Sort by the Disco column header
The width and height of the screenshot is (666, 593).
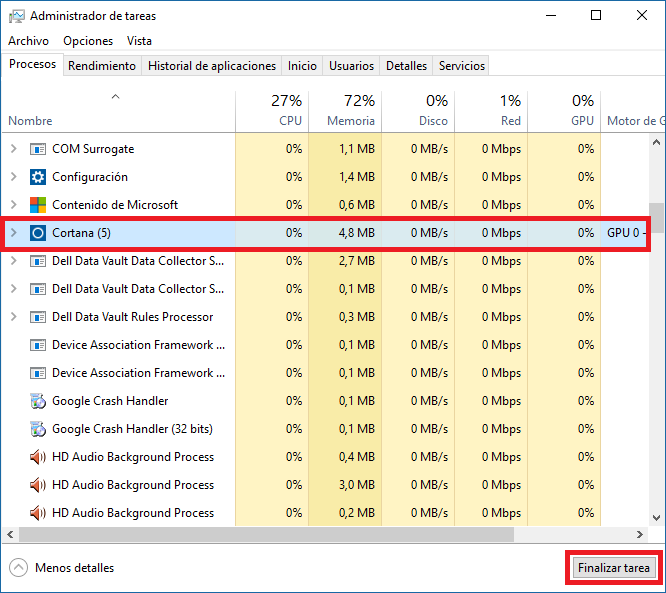click(418, 111)
